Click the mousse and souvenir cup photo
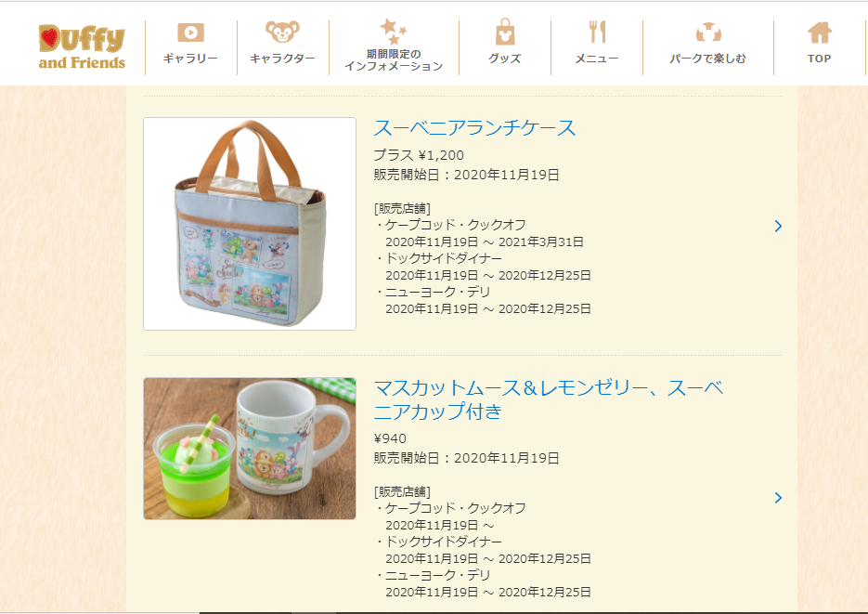This screenshot has width=868, height=614. (250, 449)
